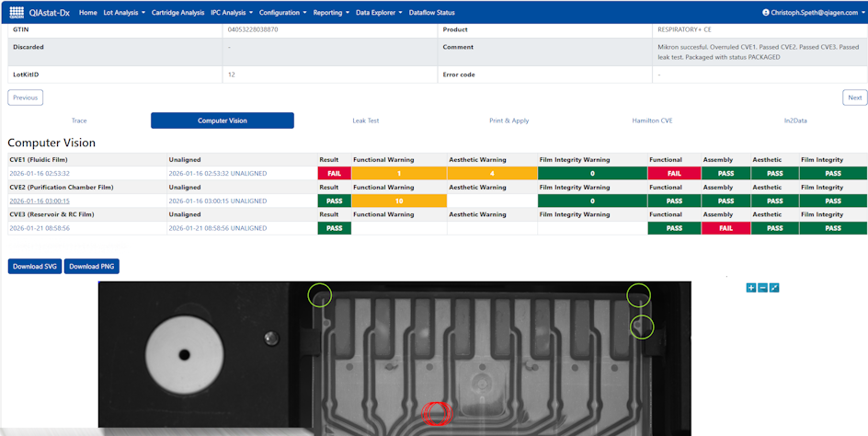Open the Hamilton CVE tab
The width and height of the screenshot is (868, 436).
[x=652, y=120]
